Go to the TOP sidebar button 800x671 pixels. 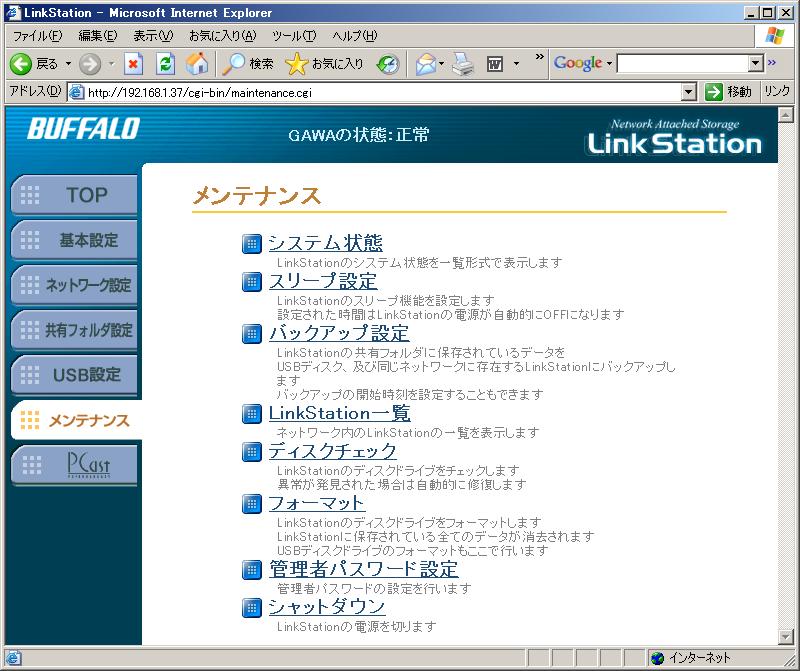tap(74, 195)
